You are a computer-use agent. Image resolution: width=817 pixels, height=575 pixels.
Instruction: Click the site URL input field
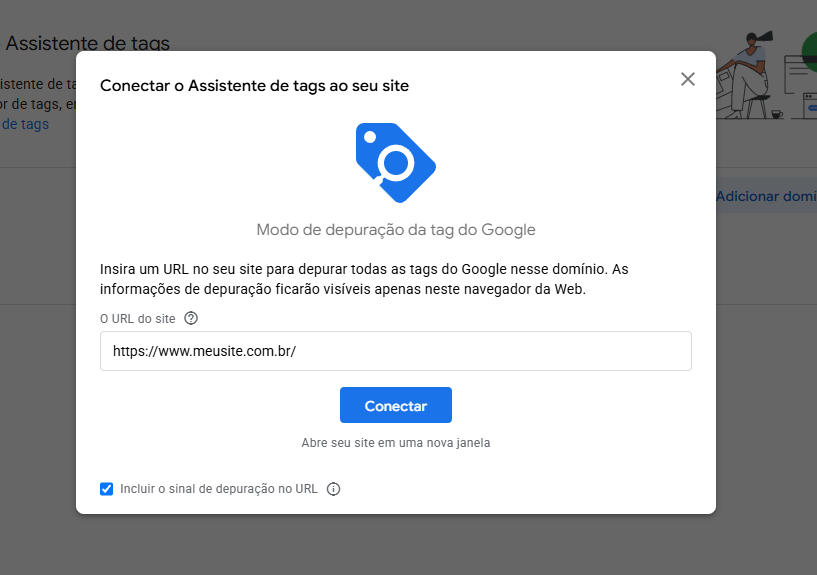(395, 351)
